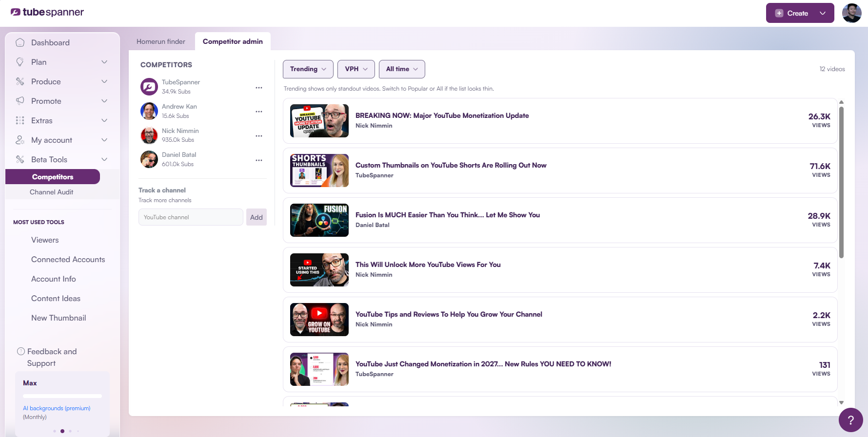Open options menu for Andrew Kan

[259, 112]
